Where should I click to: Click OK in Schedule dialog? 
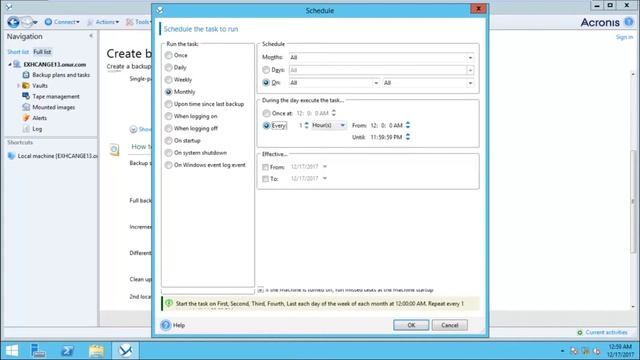click(x=411, y=325)
